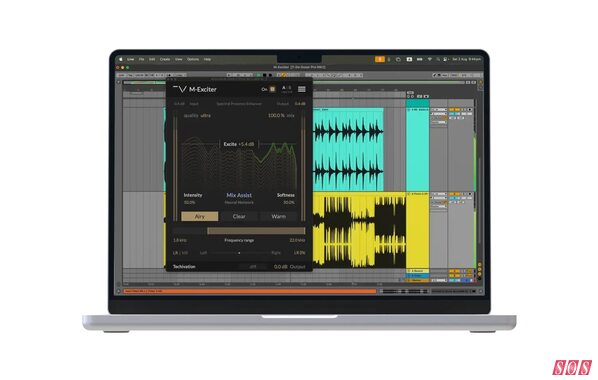Click the orange menu bar status icon
This screenshot has width=598, height=380.
(380, 59)
